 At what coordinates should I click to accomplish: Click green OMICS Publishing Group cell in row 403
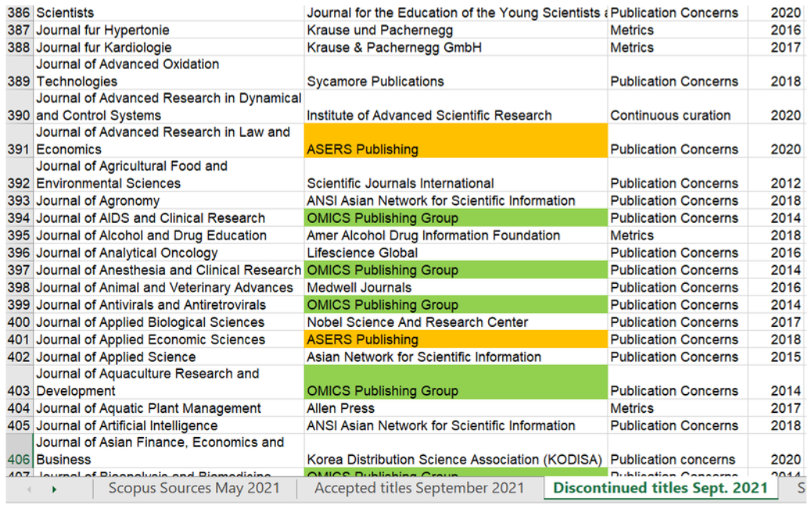coord(456,382)
